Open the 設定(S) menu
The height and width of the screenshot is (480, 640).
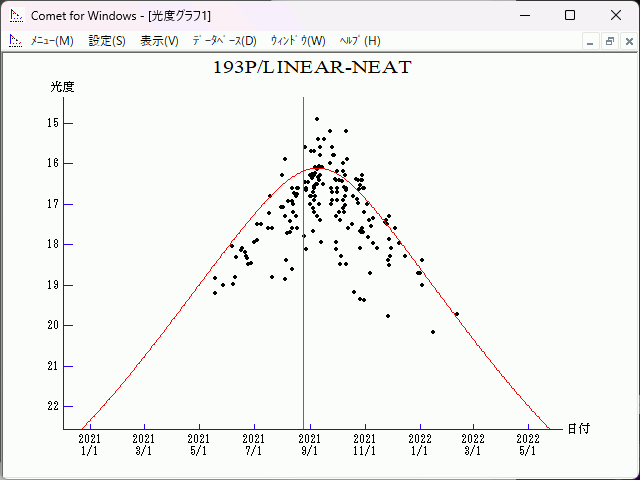(x=107, y=41)
